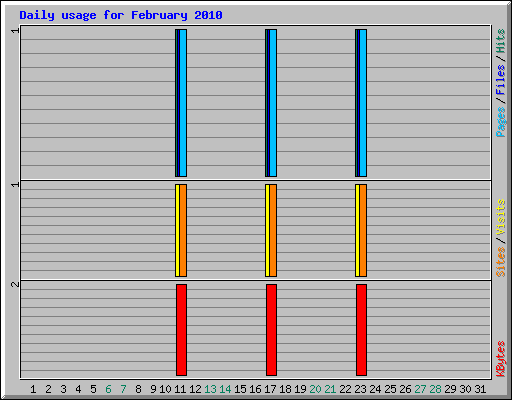
Task: Click day label 8 on the axis
Action: [x=138, y=389]
